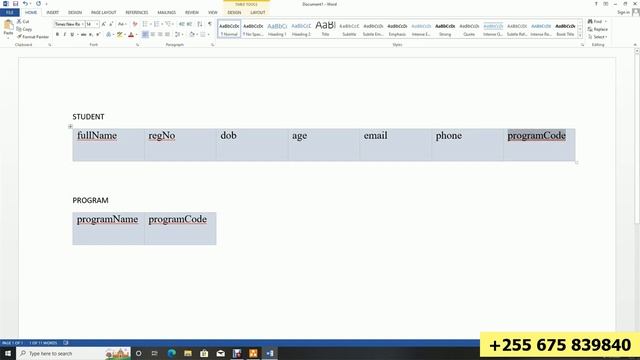Open text effects icon in Font group
This screenshot has width=640, height=360.
pyautogui.click(x=109, y=35)
